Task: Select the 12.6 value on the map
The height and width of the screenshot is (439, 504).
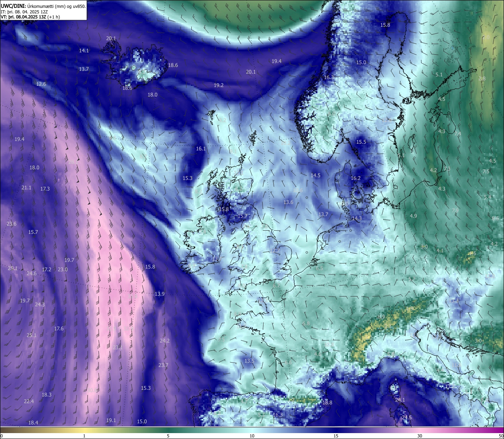Action: pyautogui.click(x=41, y=84)
